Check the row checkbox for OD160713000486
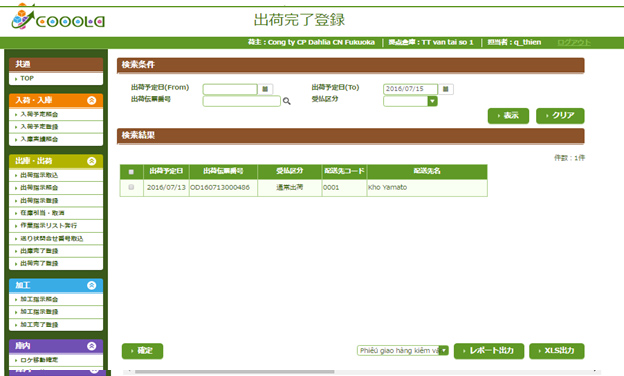624x376 pixels. pos(131,187)
